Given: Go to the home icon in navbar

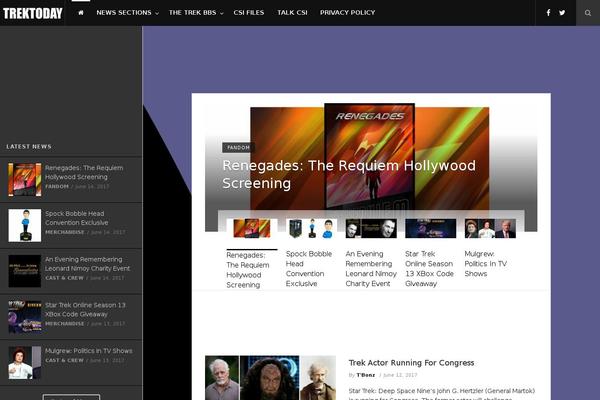Looking at the screenshot, I should (x=81, y=13).
